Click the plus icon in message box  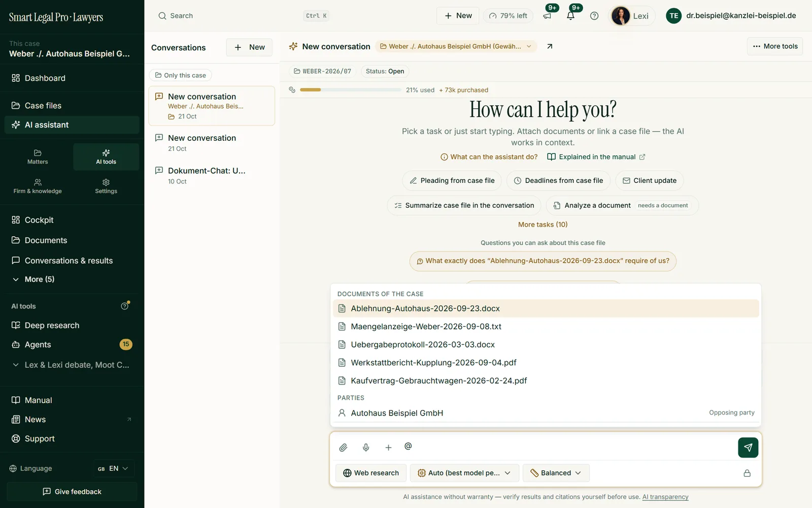click(x=388, y=448)
